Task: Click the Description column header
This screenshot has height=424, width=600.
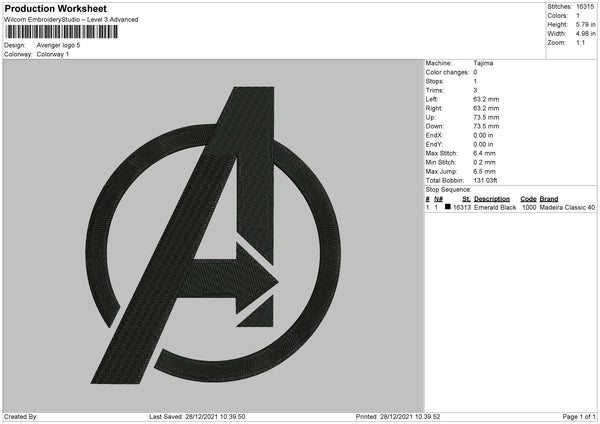Action: 492,199
